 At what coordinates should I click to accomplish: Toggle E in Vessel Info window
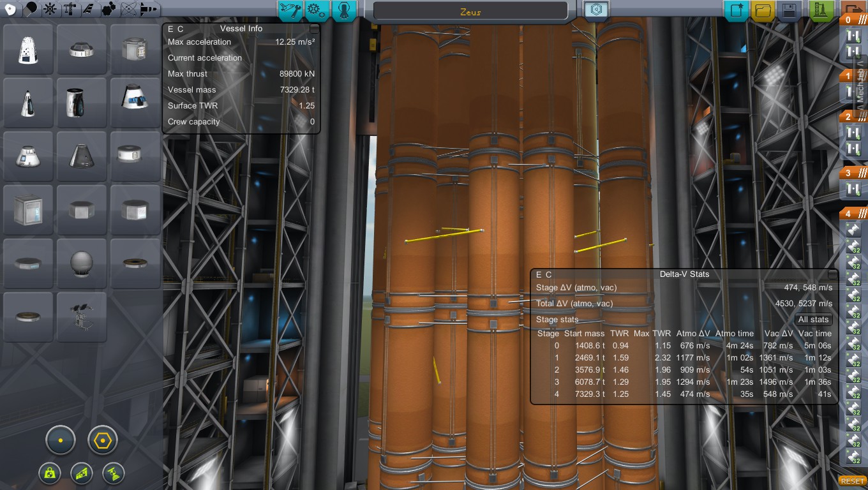[171, 29]
